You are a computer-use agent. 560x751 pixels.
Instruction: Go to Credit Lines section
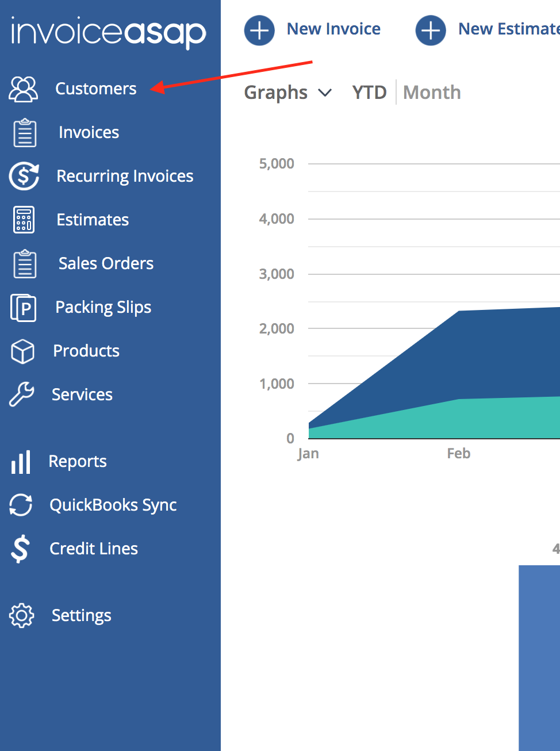(x=94, y=549)
